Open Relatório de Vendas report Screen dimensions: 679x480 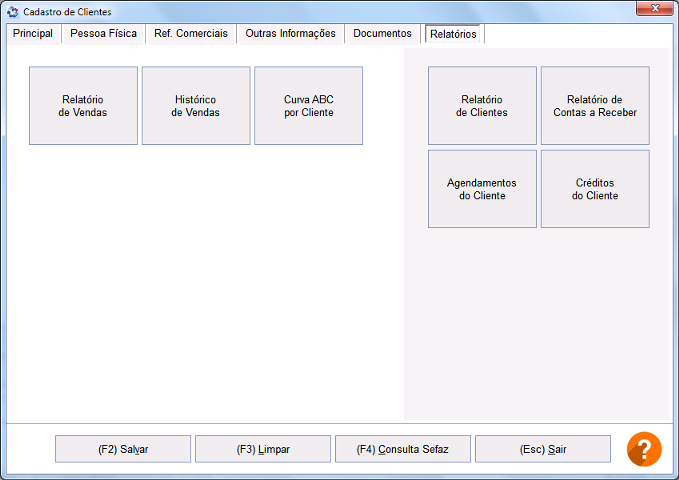(83, 106)
